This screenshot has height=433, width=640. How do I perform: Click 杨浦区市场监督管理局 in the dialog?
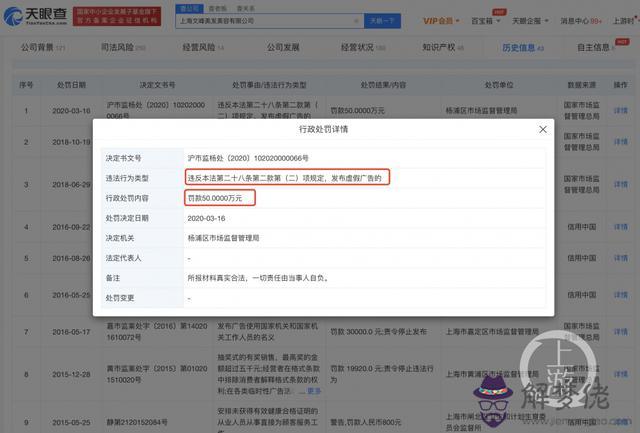pyautogui.click(x=223, y=238)
